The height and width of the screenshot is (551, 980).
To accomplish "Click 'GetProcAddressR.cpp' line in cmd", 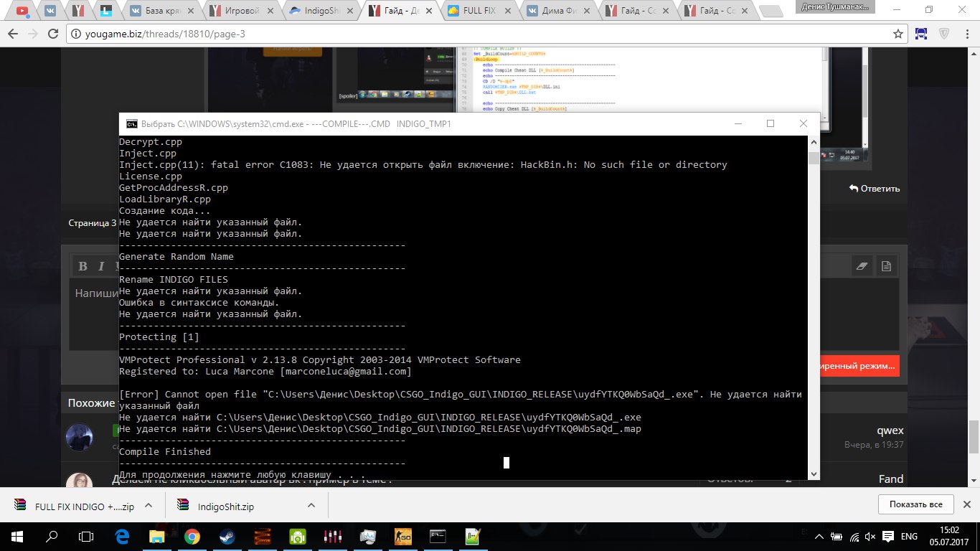I will 174,187.
